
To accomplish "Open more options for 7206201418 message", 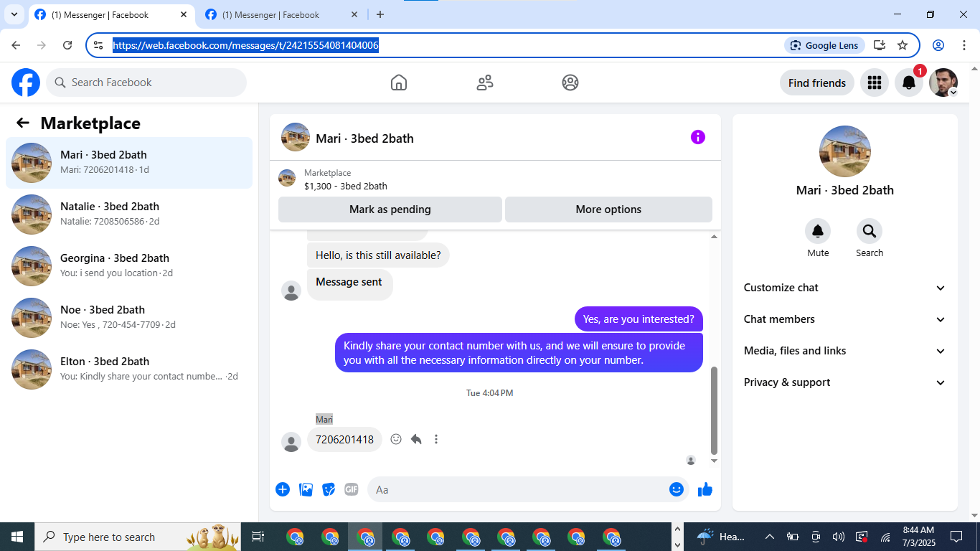I will [x=436, y=439].
